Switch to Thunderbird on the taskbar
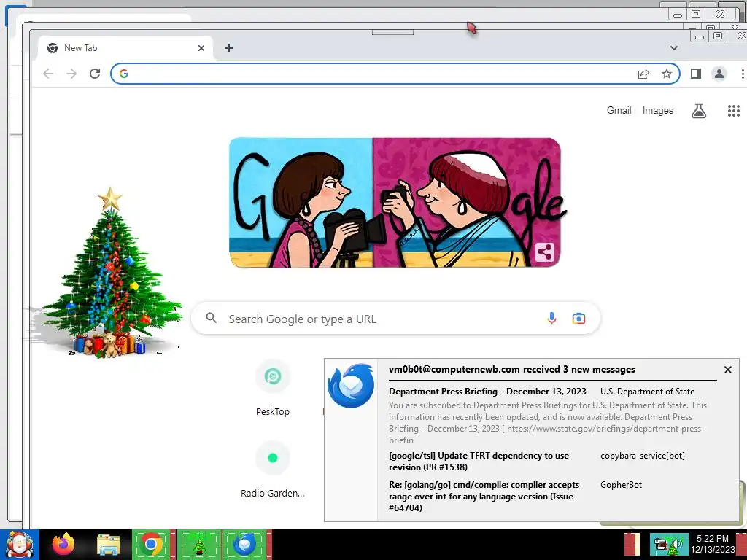Screen dimensions: 747x560 245,544
